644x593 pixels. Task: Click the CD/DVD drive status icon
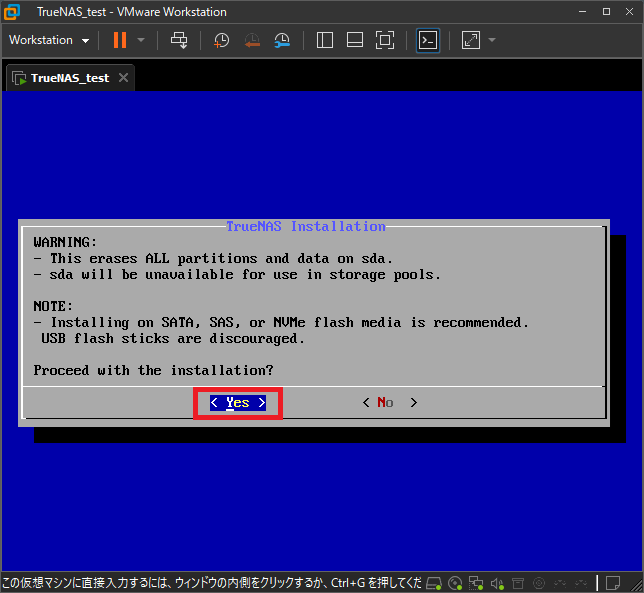pyautogui.click(x=455, y=583)
